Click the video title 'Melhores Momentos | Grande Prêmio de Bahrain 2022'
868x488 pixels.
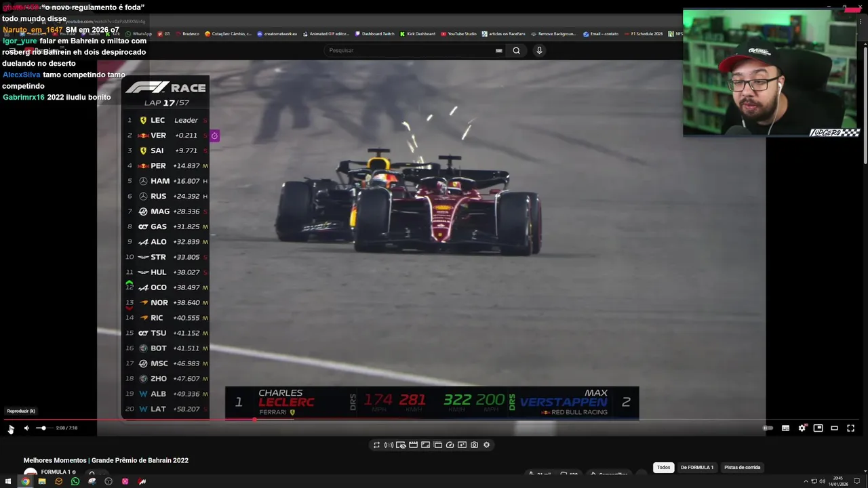[x=106, y=460]
